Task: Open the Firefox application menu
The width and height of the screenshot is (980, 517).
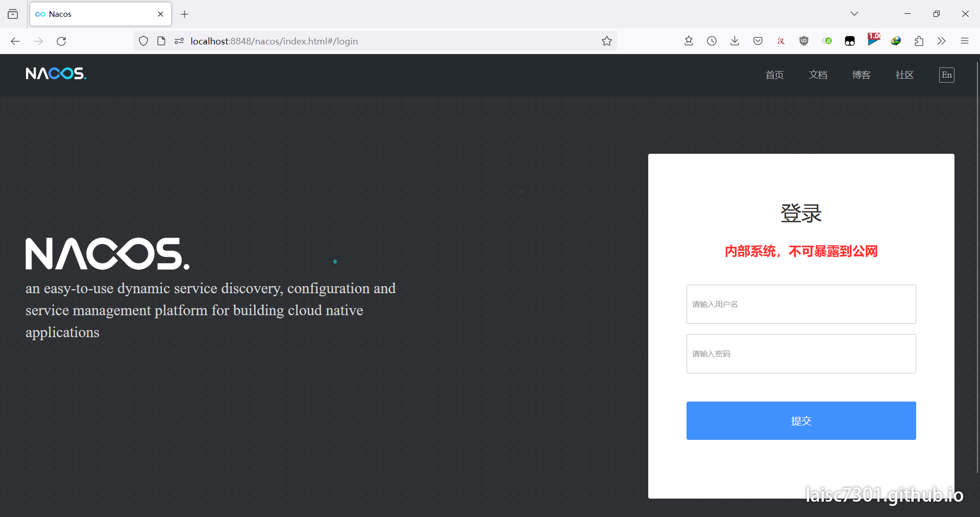Action: [x=964, y=41]
